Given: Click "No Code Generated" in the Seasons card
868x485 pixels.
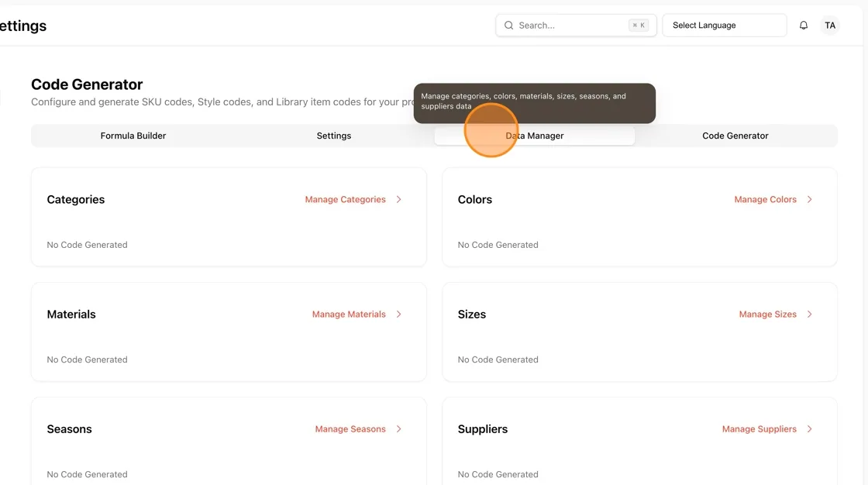Looking at the screenshot, I should click(x=87, y=474).
